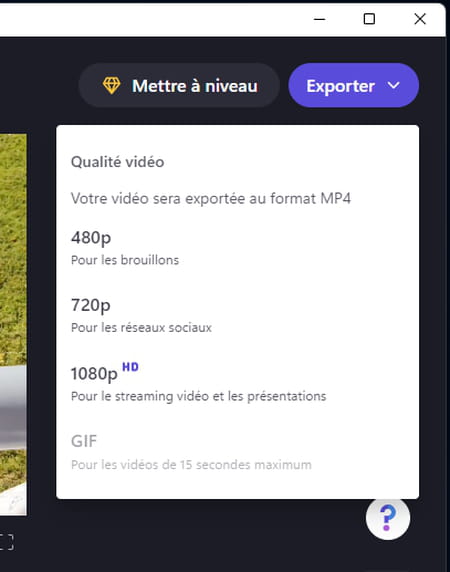
Task: Choose 1080p export quality
Action: [237, 384]
